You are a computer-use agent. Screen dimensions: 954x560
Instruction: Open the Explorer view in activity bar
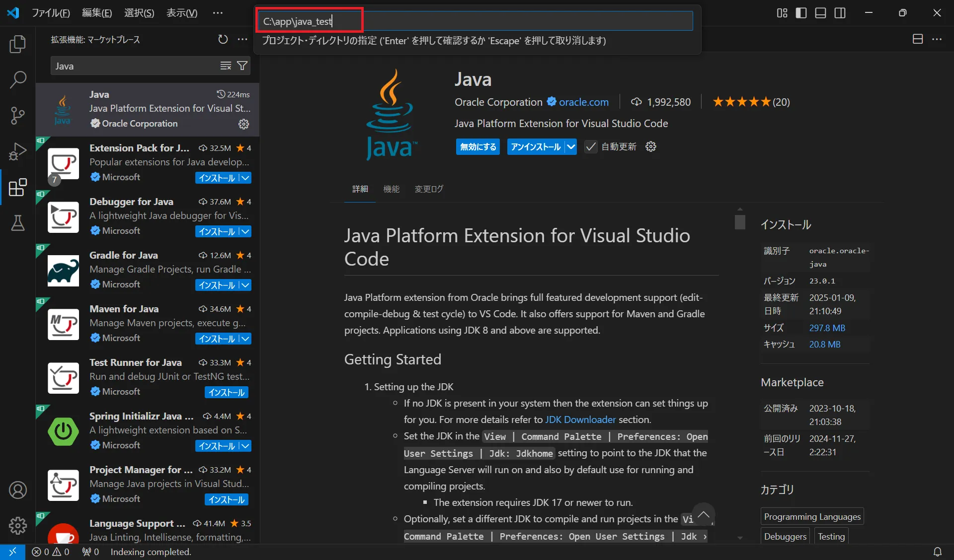(18, 44)
